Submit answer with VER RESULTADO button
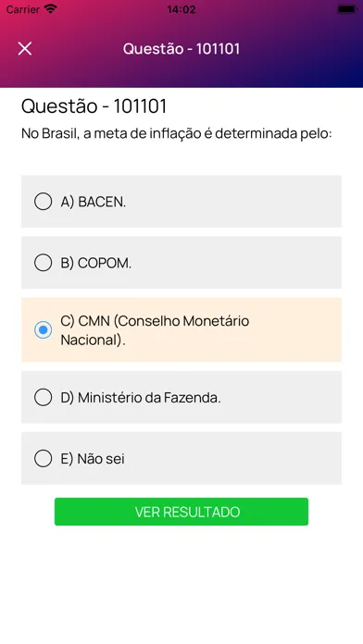Image resolution: width=363 pixels, height=644 pixels. [x=181, y=512]
